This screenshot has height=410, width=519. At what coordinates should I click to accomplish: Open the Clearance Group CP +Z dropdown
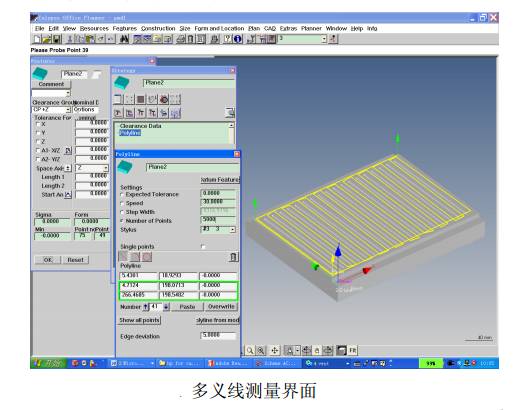pos(68,110)
